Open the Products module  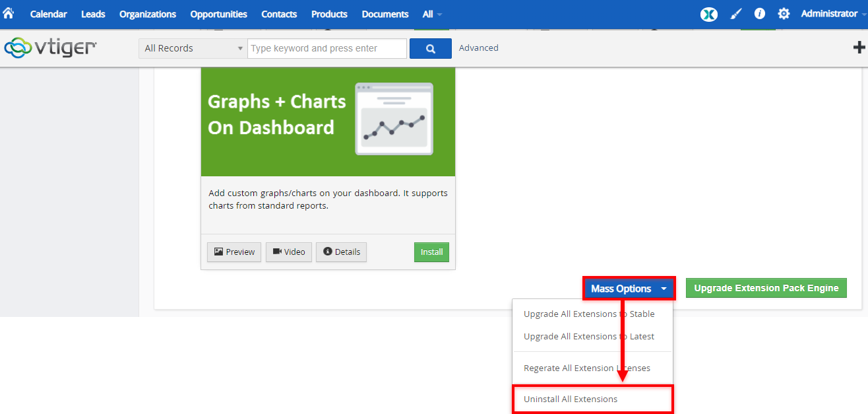[x=329, y=14]
